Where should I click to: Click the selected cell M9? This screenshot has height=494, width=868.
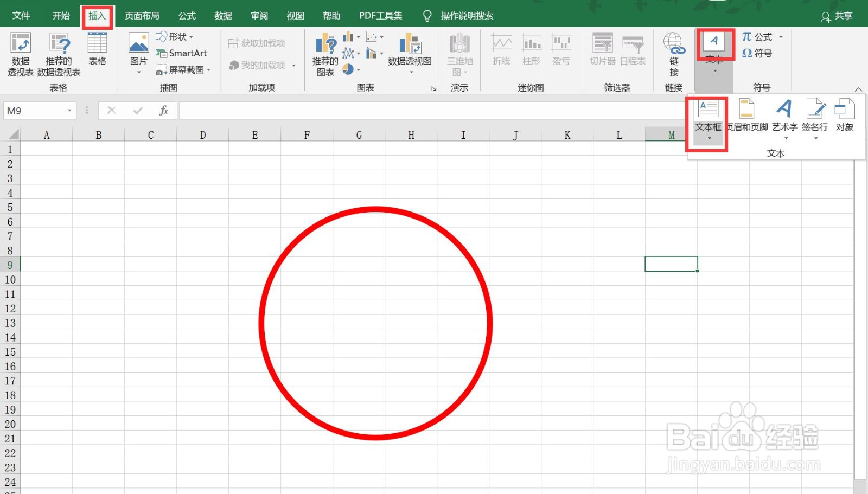click(671, 264)
